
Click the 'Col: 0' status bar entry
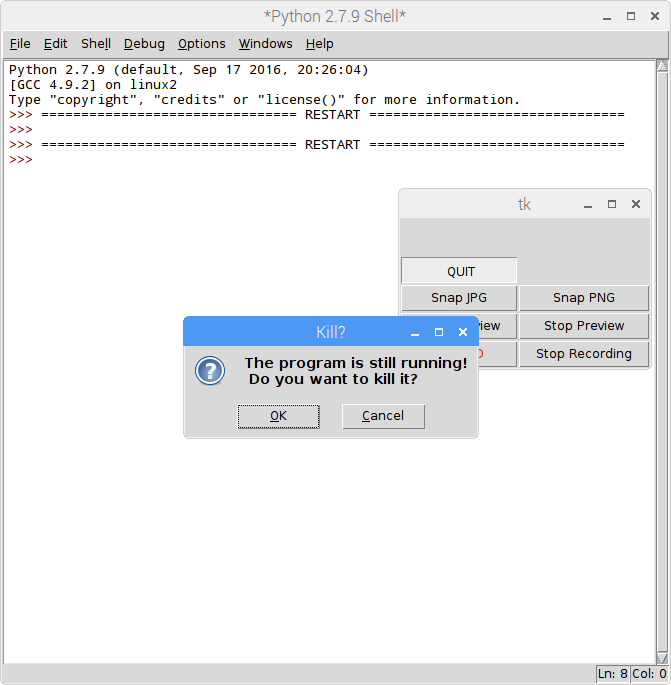coord(649,674)
